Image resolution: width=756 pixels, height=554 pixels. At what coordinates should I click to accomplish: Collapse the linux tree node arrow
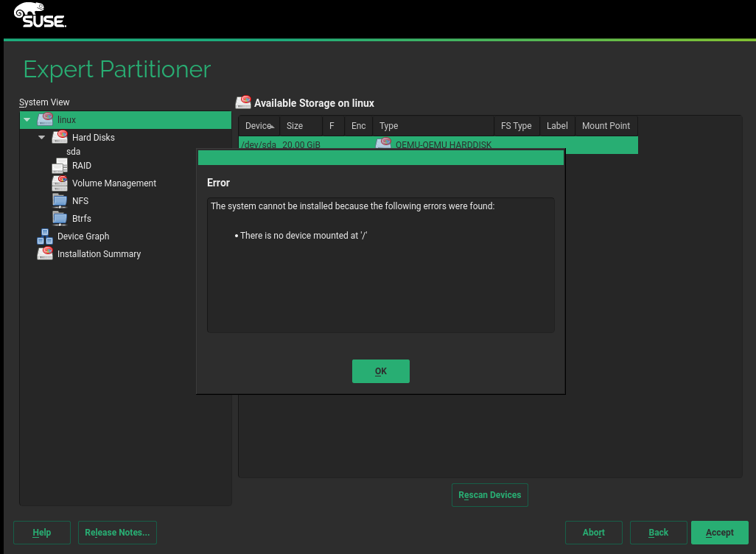[x=27, y=120]
